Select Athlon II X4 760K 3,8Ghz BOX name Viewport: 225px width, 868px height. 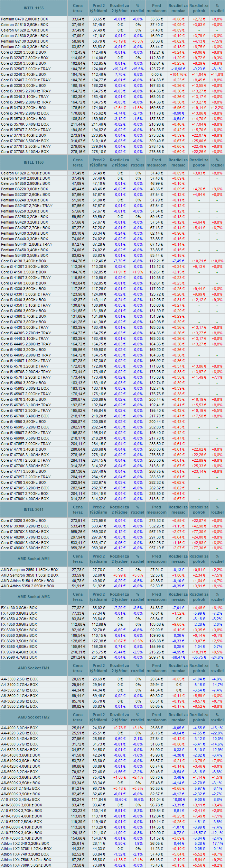pos(26,865)
